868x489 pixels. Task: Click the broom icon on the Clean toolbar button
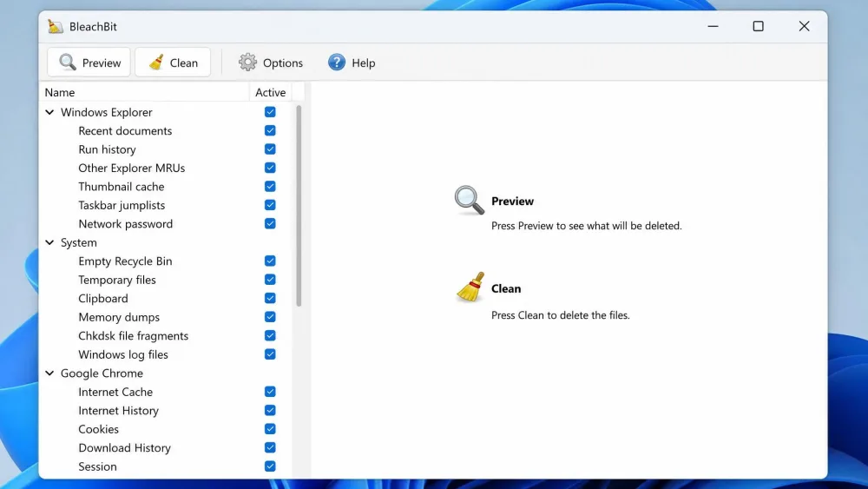(156, 62)
